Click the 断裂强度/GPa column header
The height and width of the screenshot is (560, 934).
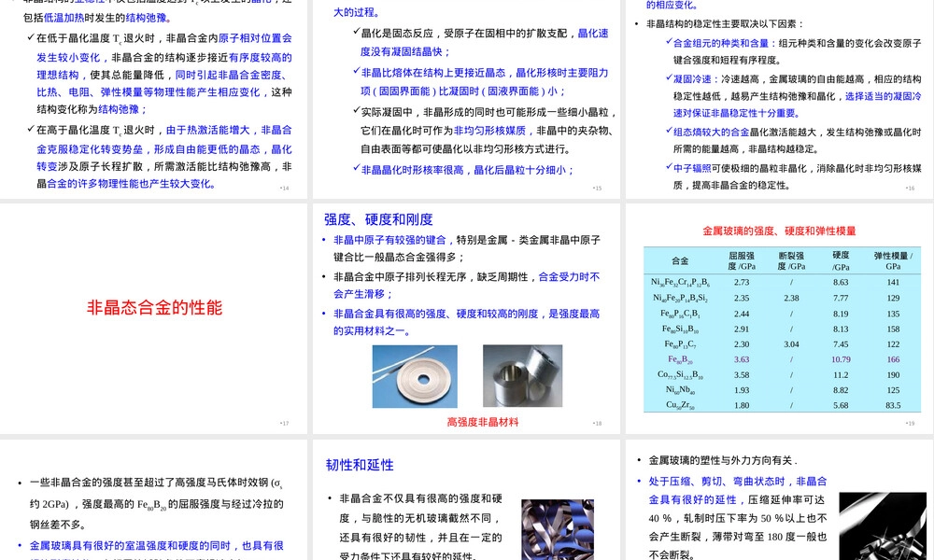click(791, 260)
